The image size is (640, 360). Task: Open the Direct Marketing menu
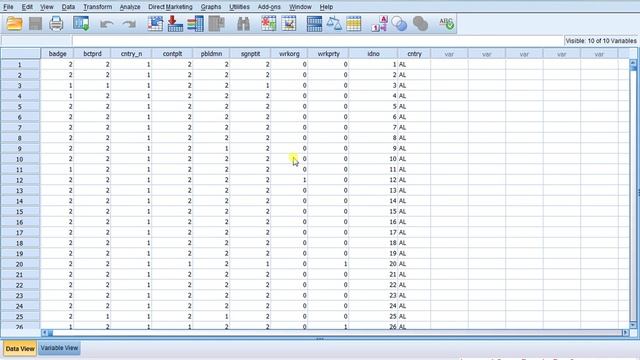click(170, 7)
